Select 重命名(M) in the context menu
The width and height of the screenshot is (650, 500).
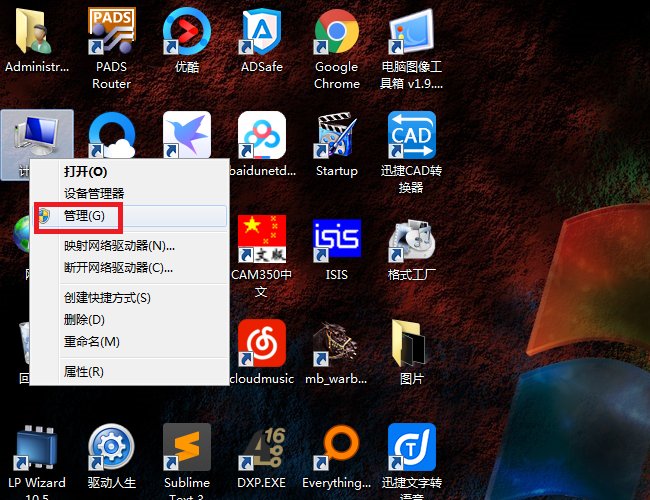[x=130, y=342]
